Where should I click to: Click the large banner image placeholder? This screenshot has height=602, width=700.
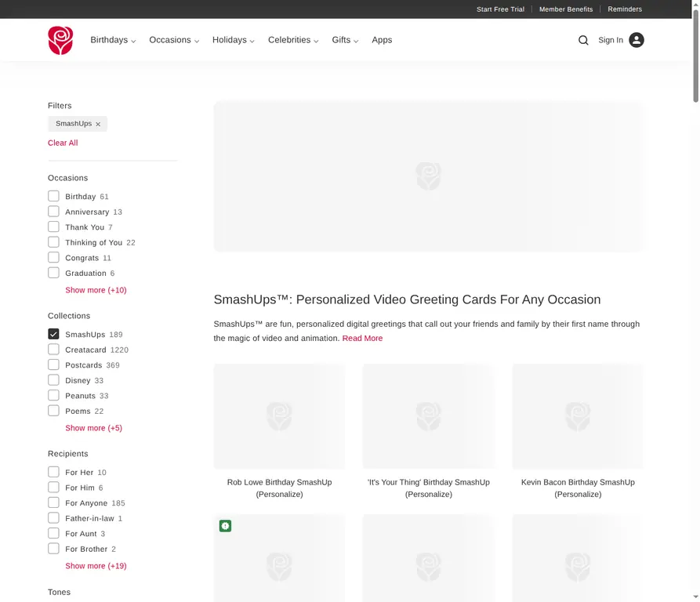[x=429, y=176]
